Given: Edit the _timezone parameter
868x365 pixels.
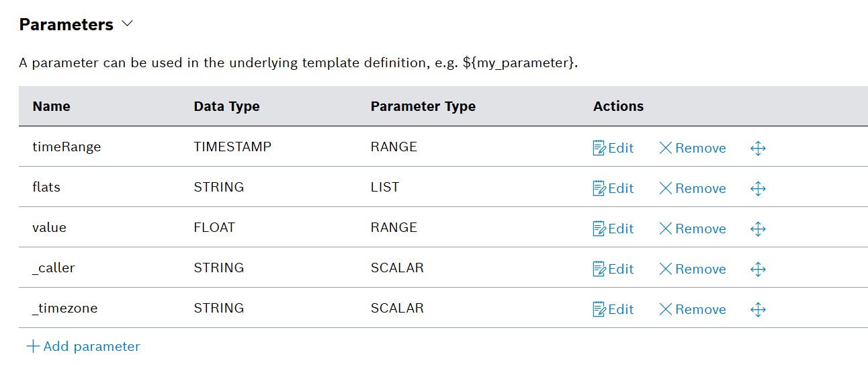Looking at the screenshot, I should 613,309.
